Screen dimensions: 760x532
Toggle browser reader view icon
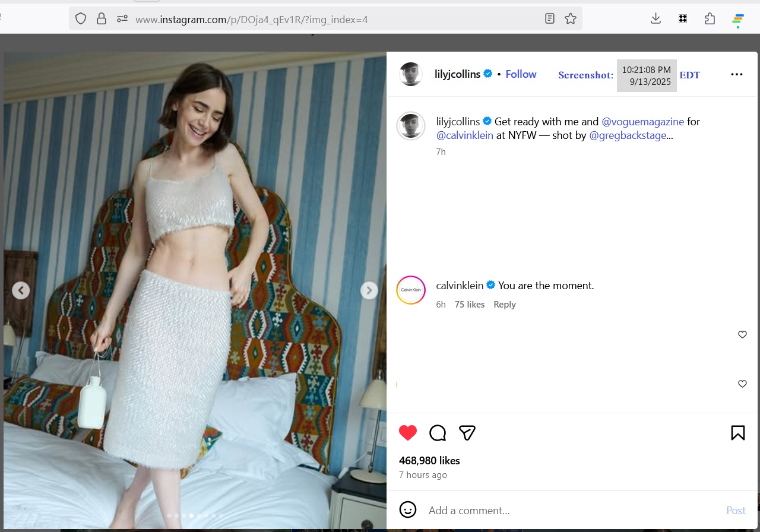pos(550,19)
